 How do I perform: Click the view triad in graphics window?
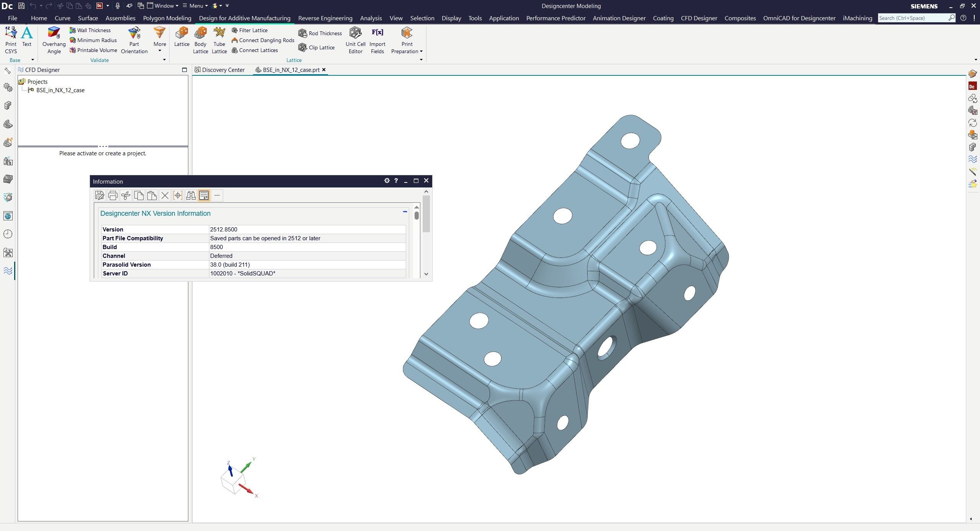click(239, 478)
